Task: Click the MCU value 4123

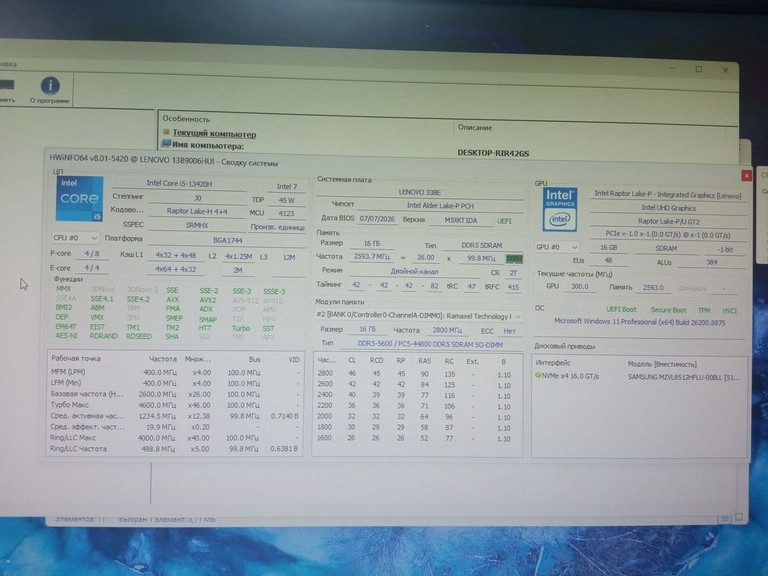Action: pyautogui.click(x=286, y=214)
